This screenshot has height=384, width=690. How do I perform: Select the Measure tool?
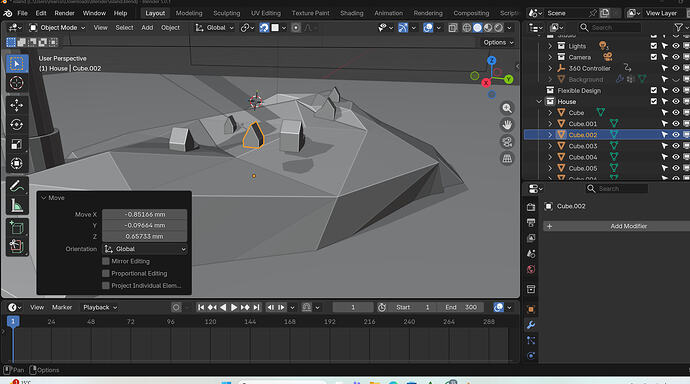(x=17, y=206)
